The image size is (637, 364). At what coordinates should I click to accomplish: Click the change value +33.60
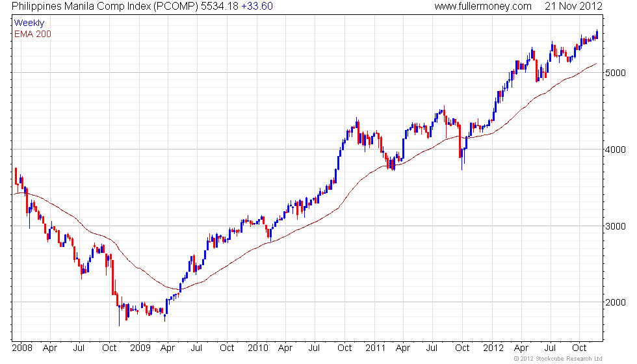pyautogui.click(x=257, y=6)
